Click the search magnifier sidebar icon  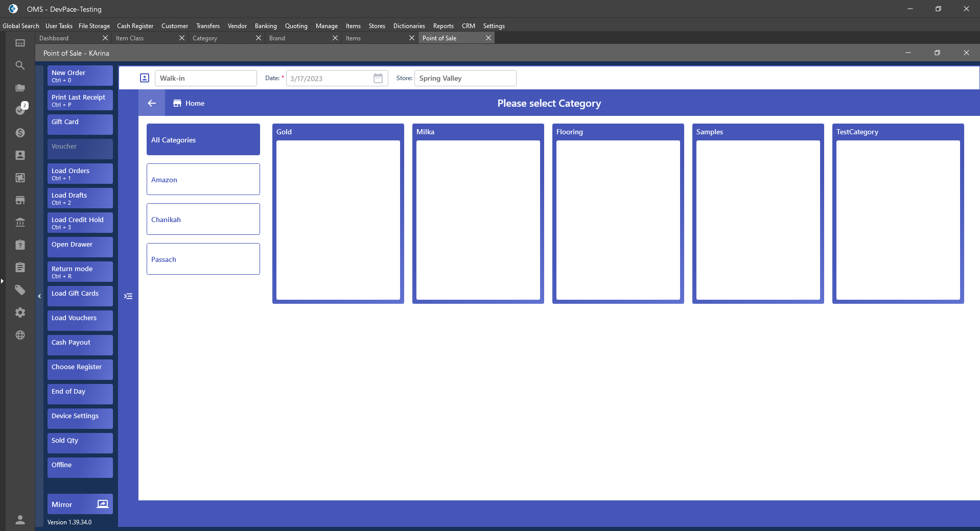[x=20, y=65]
